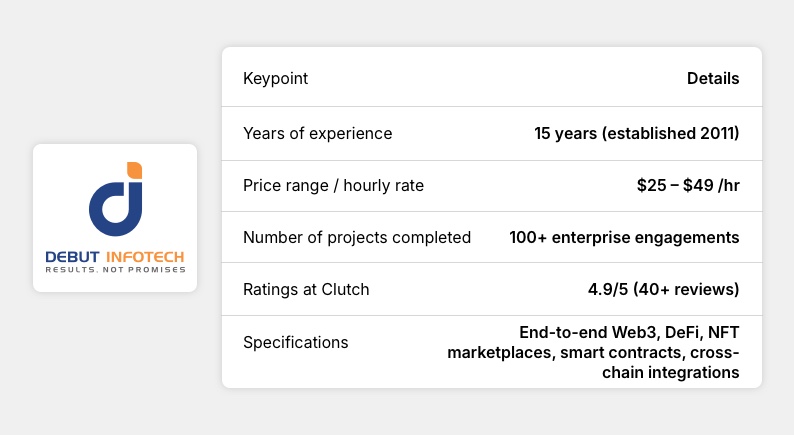Select the "Results, Not Promises" tagline
Viewport: 794px width, 435px height.
point(115,270)
